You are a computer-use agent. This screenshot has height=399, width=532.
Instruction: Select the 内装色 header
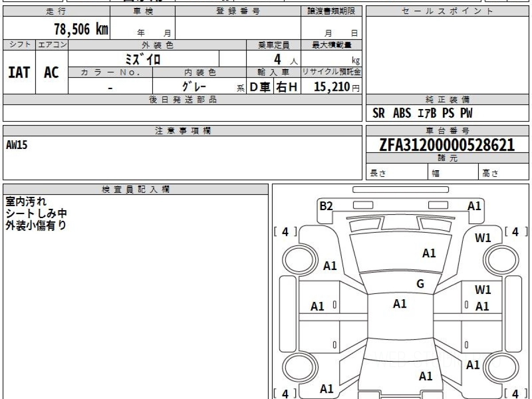[199, 72]
